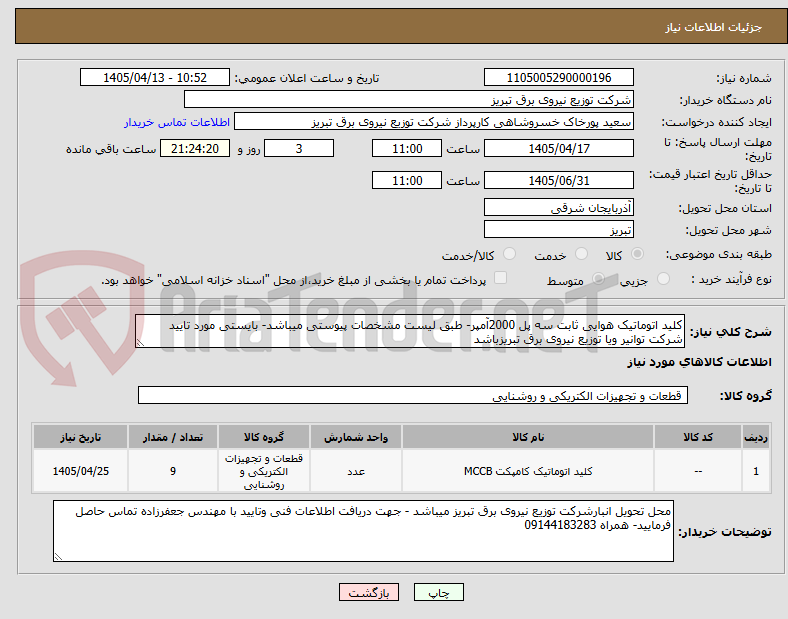Click buyer name field شرکت توزیع نیروی برق تبریز
788x619 pixels.
click(x=409, y=99)
